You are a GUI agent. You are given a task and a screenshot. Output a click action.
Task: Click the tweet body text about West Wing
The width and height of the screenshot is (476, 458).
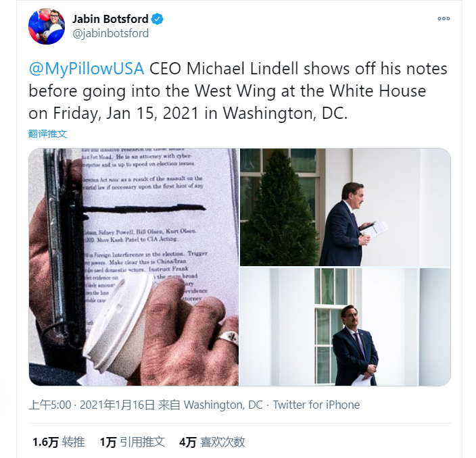(x=238, y=91)
